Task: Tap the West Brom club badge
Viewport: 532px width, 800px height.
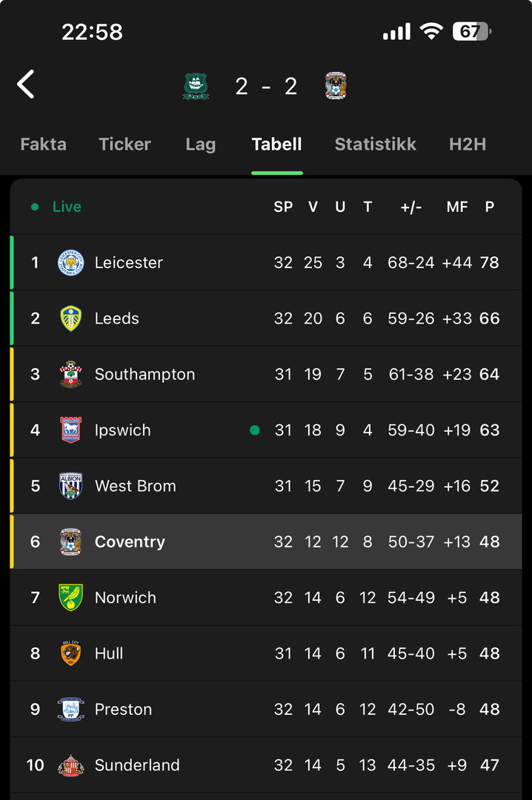Action: tap(71, 486)
